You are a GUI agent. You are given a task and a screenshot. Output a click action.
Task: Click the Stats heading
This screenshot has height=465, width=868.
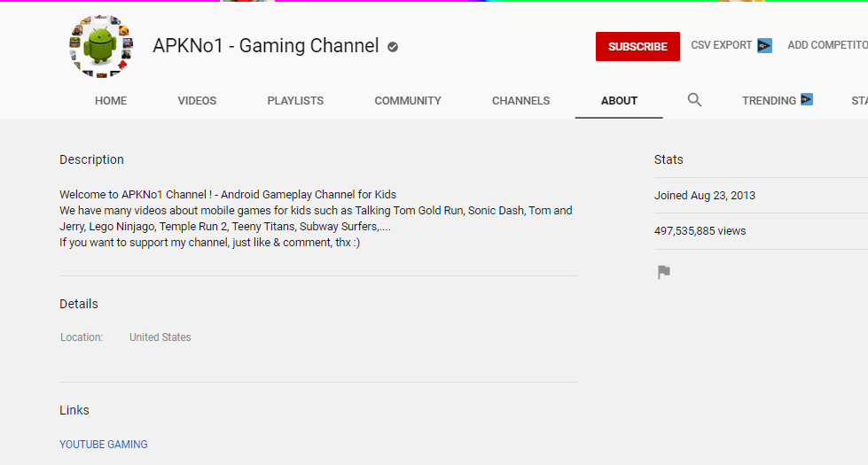(669, 159)
